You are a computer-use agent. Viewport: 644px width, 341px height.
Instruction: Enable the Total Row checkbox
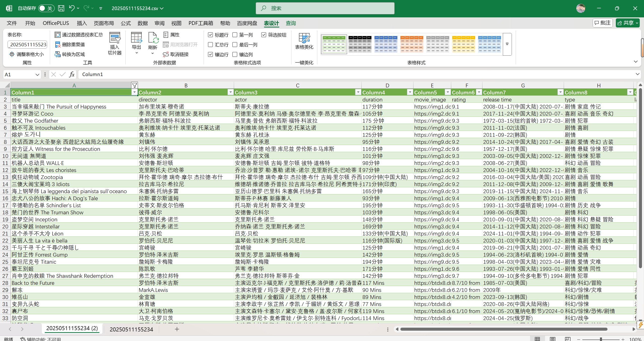point(210,45)
